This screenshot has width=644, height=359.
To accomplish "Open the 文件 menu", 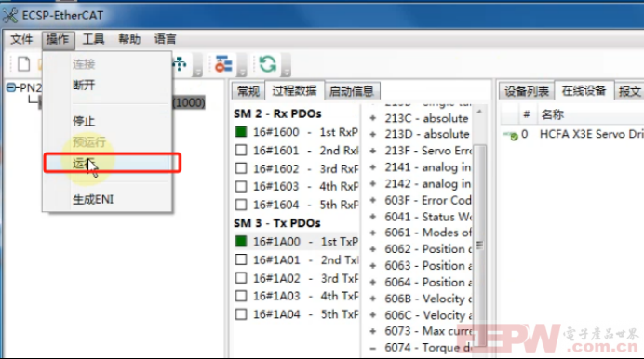I will pos(21,39).
